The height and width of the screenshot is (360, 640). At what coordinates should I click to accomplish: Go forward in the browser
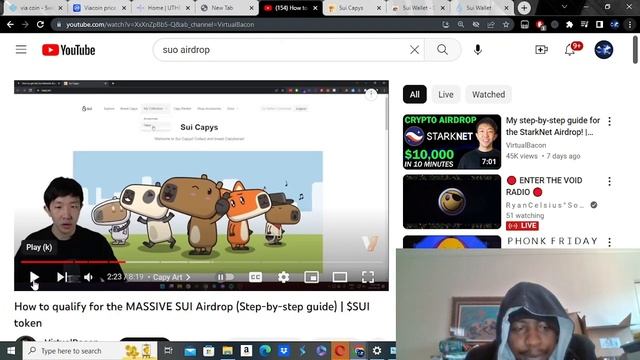(x=25, y=24)
